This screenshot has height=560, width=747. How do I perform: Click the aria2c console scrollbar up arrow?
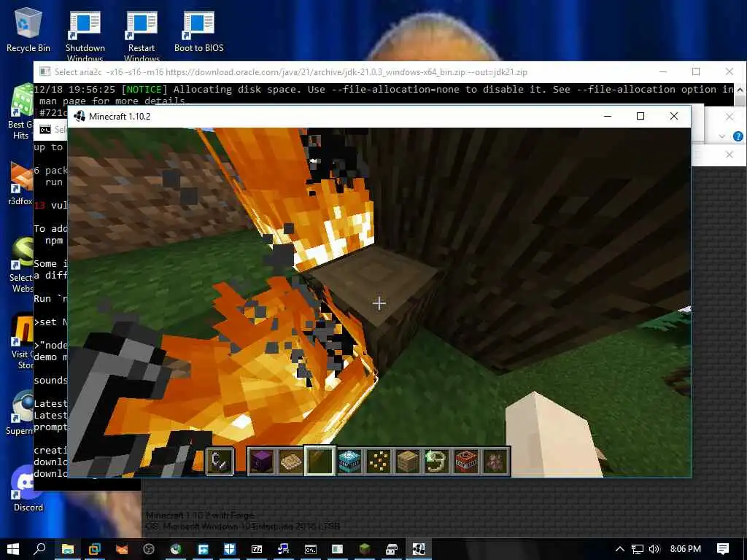[x=740, y=90]
